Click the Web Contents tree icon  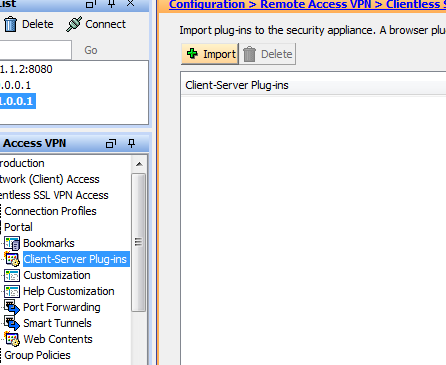tap(12, 339)
